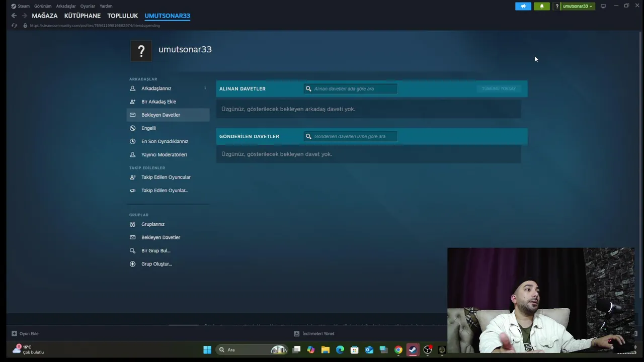Viewport: 644px width, 362px height.
Task: Open Google Chrome from taskbar
Action: tap(398, 350)
